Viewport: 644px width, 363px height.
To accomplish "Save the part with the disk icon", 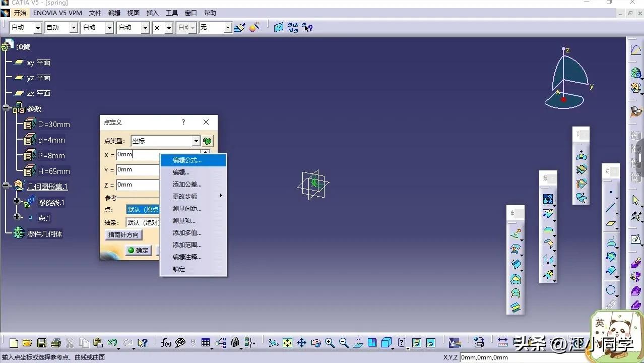I will tap(42, 343).
